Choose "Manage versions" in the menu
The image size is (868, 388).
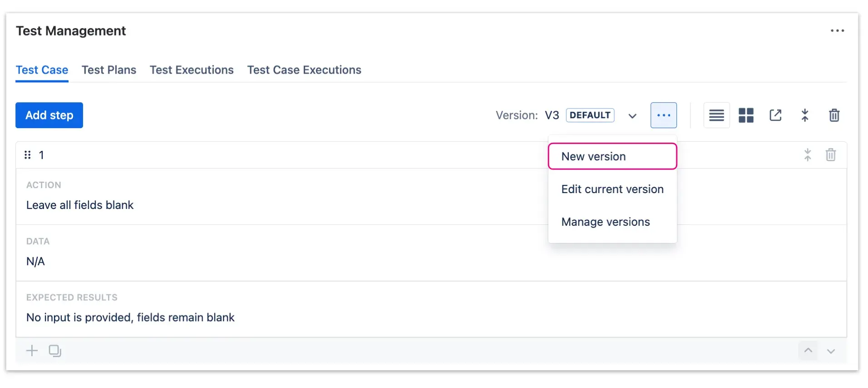coord(606,222)
